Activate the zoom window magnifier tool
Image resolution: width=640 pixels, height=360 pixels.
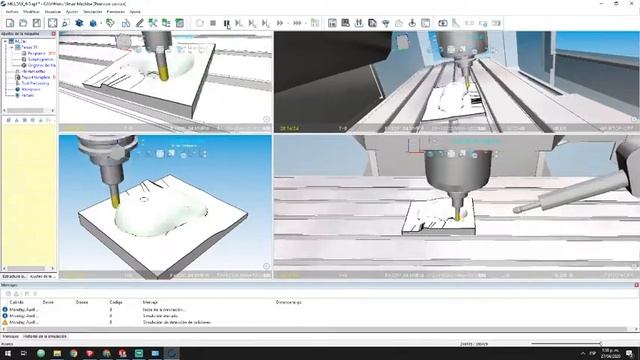66,23
